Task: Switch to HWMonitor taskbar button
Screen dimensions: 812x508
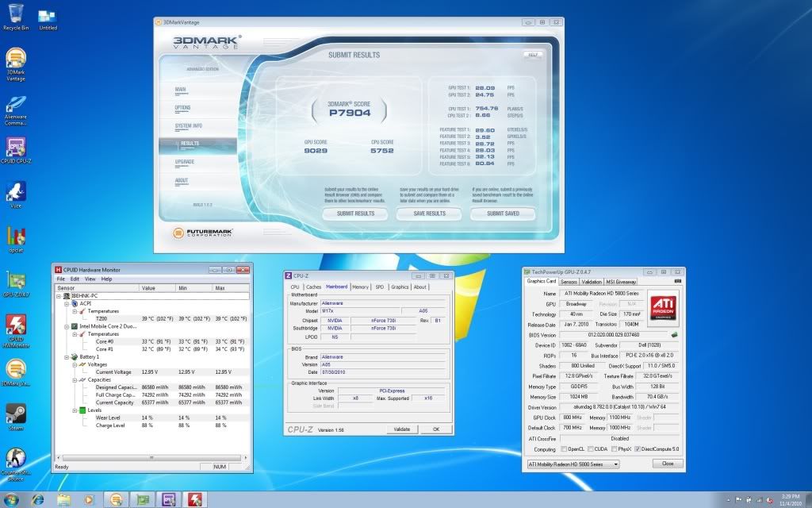Action: click(x=195, y=500)
